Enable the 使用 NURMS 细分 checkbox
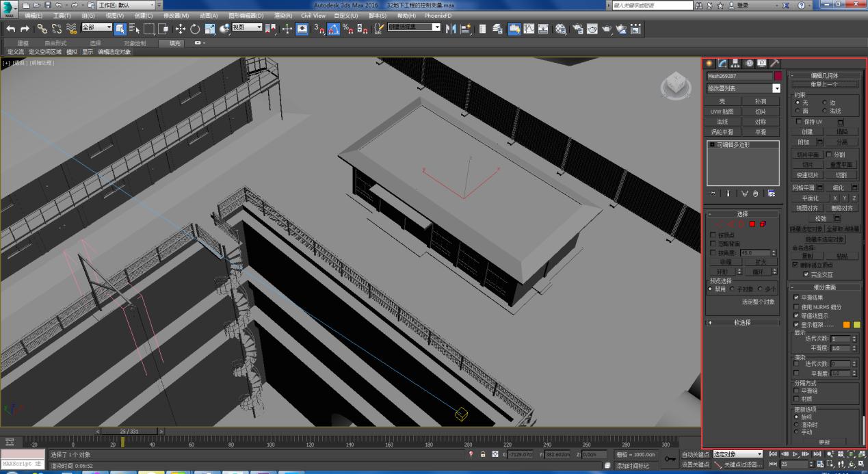The height and width of the screenshot is (474, 868). point(796,307)
